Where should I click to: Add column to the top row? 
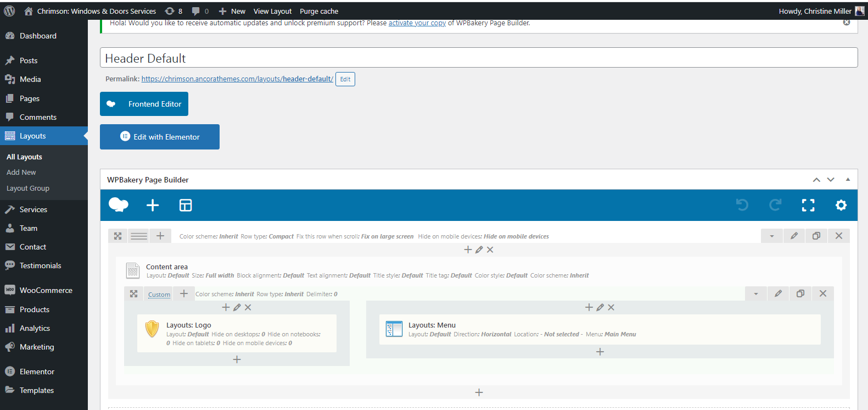click(160, 236)
